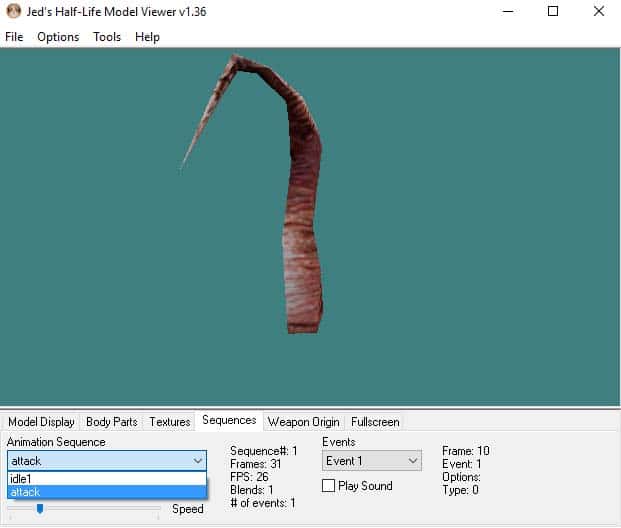Collapse the Animation Sequence dropdown
This screenshot has height=528, width=621.
pos(198,461)
